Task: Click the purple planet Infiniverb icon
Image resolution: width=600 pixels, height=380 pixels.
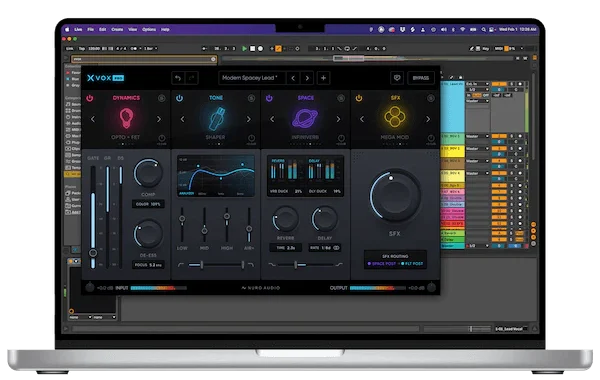Action: point(305,118)
